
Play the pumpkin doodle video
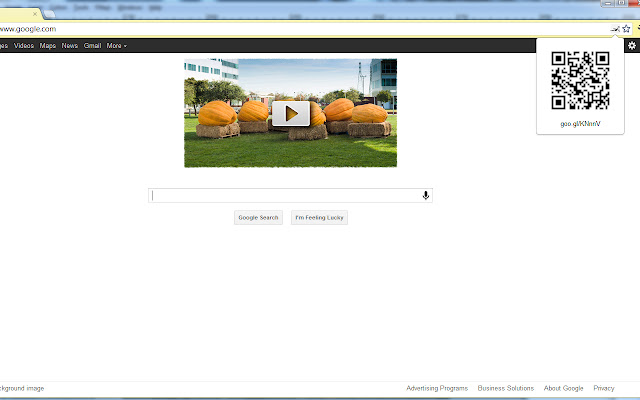pos(291,113)
